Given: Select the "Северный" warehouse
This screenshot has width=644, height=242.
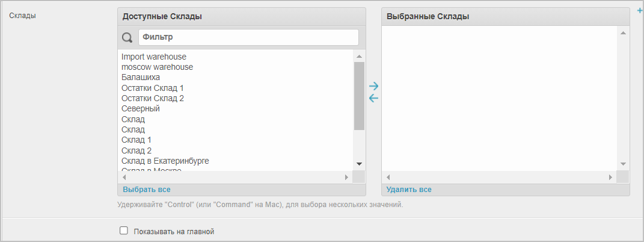Looking at the screenshot, I should (x=140, y=109).
